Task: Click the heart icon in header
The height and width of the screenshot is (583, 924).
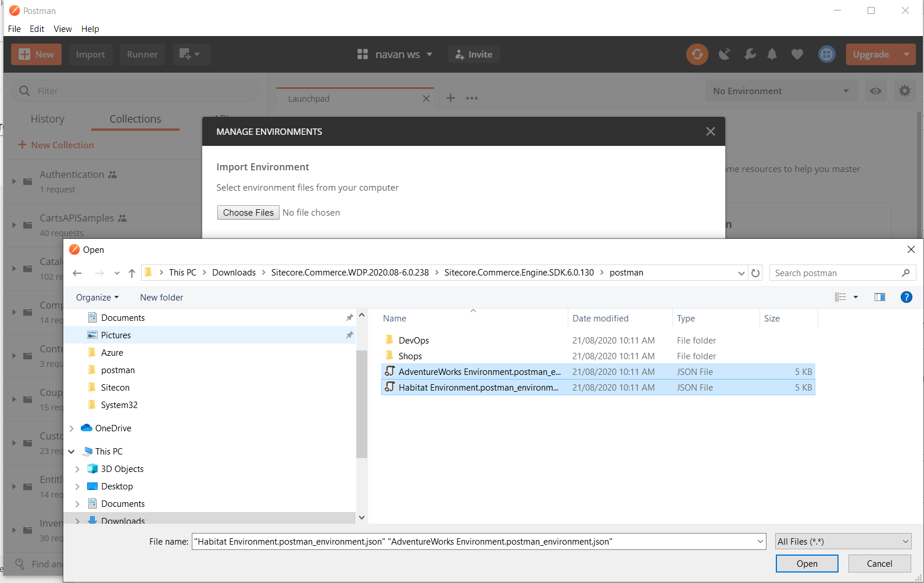Action: pyautogui.click(x=797, y=54)
